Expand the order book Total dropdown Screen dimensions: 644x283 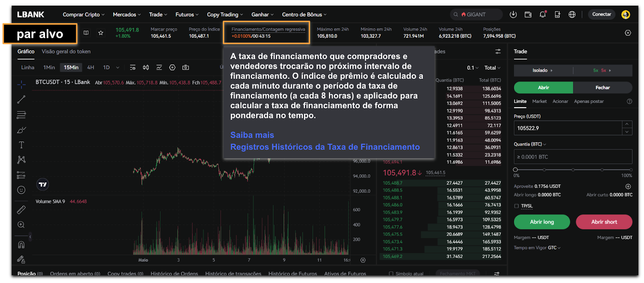click(492, 68)
